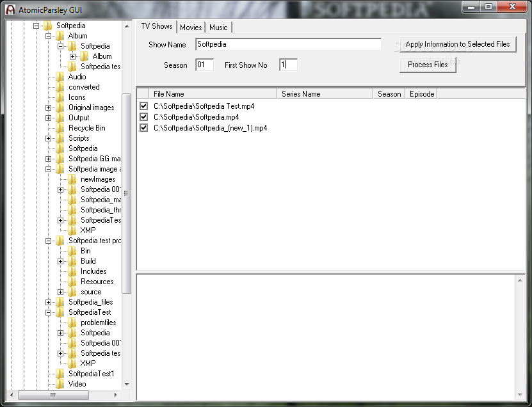Click the tree scroll up arrow
This screenshot has height=407, width=532.
[127, 26]
